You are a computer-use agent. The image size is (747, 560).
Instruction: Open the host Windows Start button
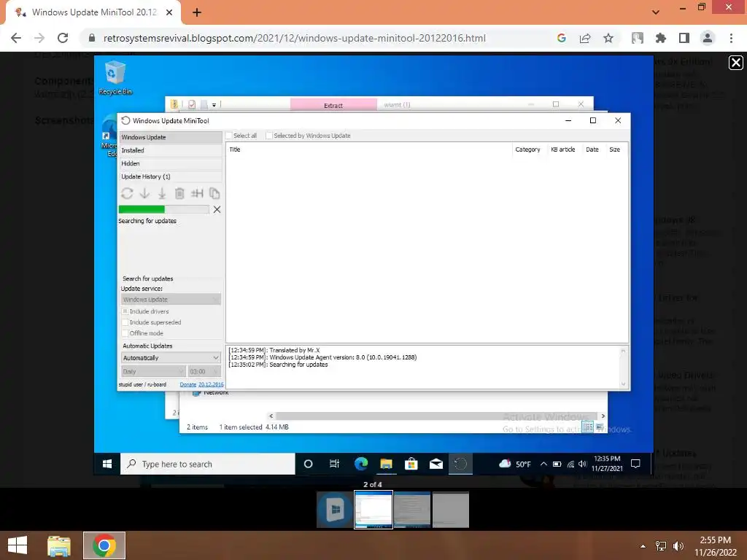[x=18, y=545]
